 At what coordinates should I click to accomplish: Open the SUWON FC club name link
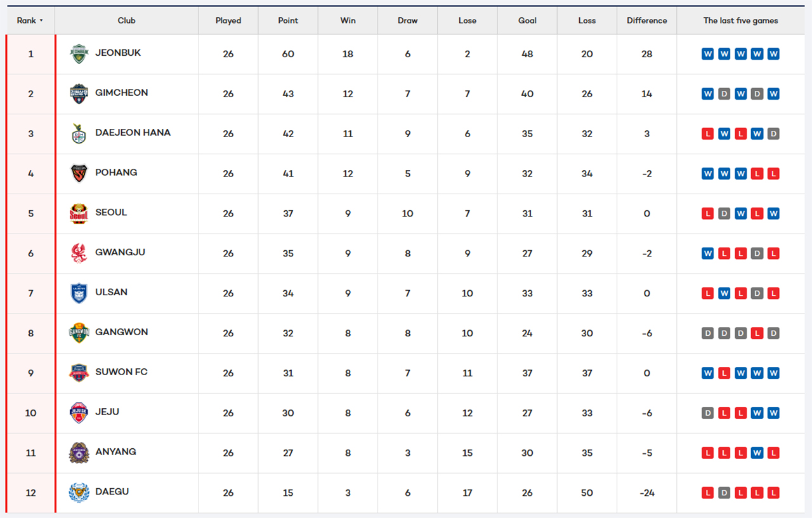(121, 372)
